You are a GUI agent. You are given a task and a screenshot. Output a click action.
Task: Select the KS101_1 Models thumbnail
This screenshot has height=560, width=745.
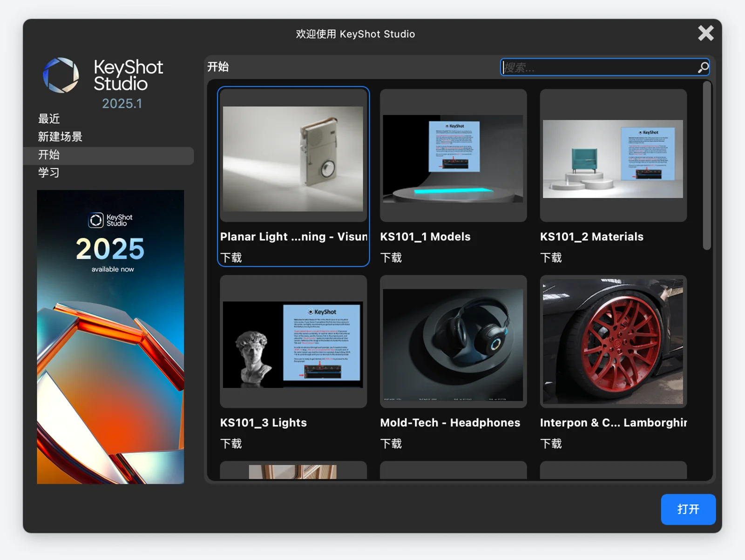point(453,159)
